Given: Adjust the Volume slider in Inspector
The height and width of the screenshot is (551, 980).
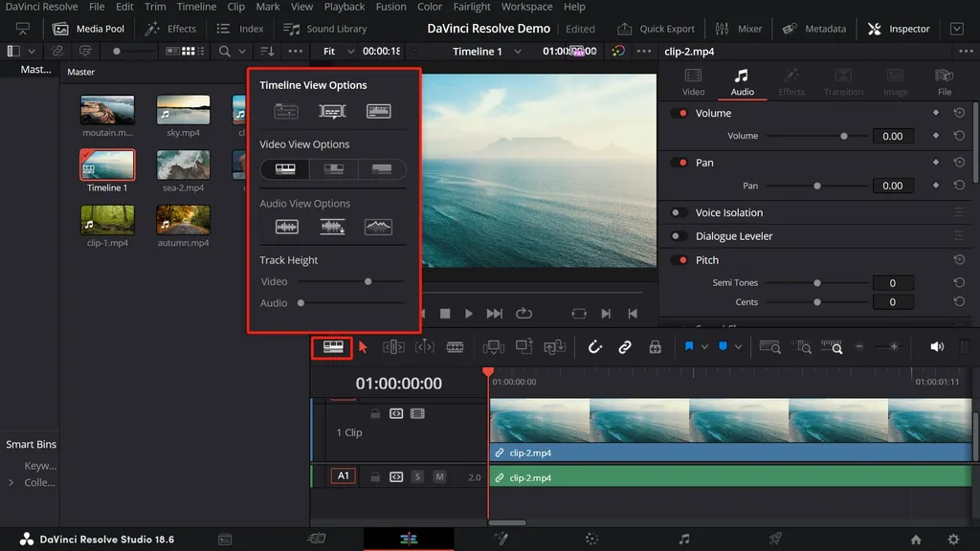Looking at the screenshot, I should [844, 136].
